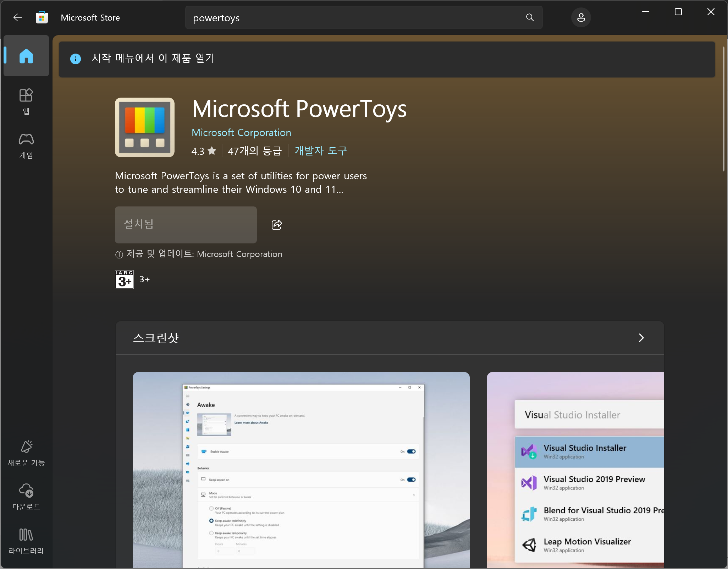Open the Developer Tools (개발자 도구) category link
Screen dimensions: 728x569
[x=321, y=151]
